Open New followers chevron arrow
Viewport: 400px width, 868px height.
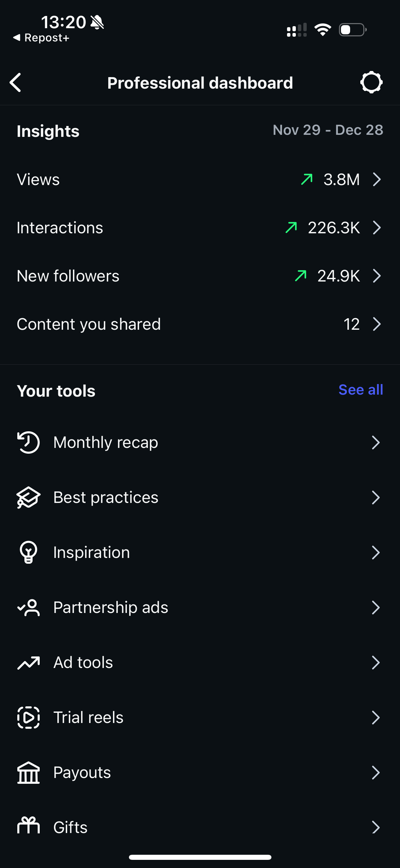377,276
